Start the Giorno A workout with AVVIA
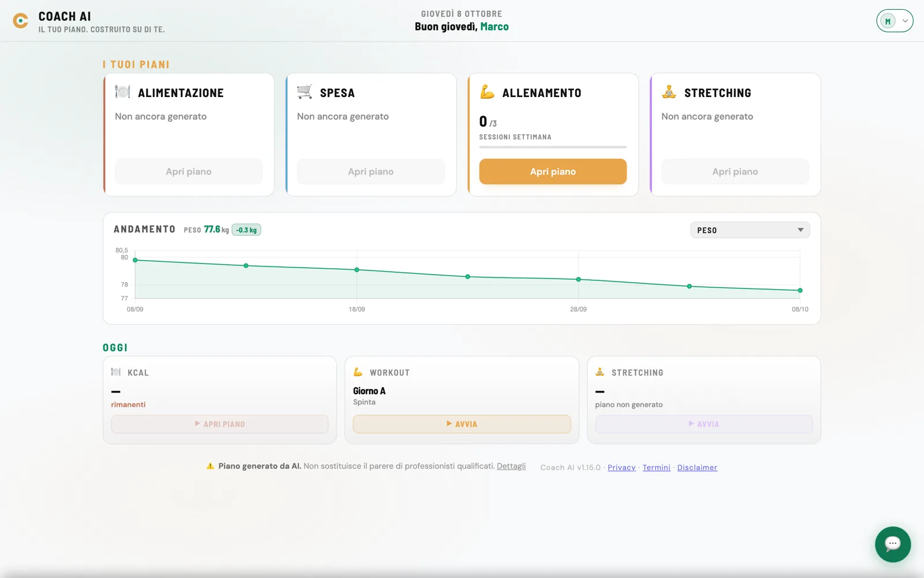The image size is (924, 578). [462, 424]
